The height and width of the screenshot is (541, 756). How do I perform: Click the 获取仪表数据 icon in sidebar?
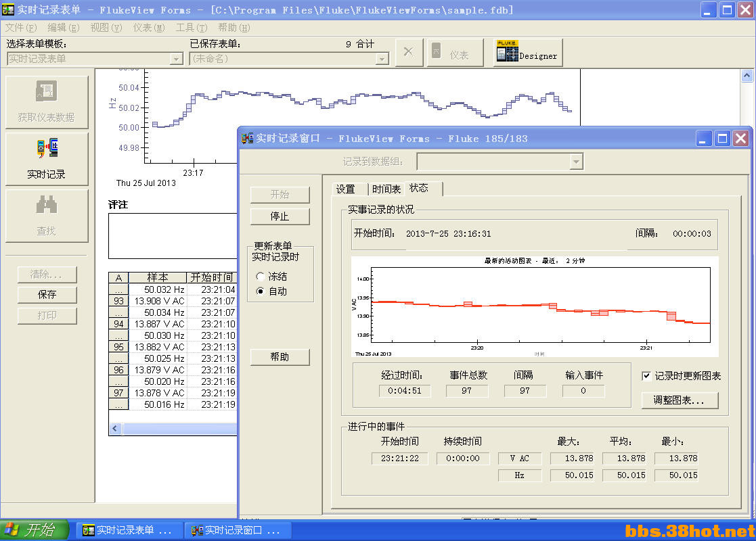pos(46,91)
